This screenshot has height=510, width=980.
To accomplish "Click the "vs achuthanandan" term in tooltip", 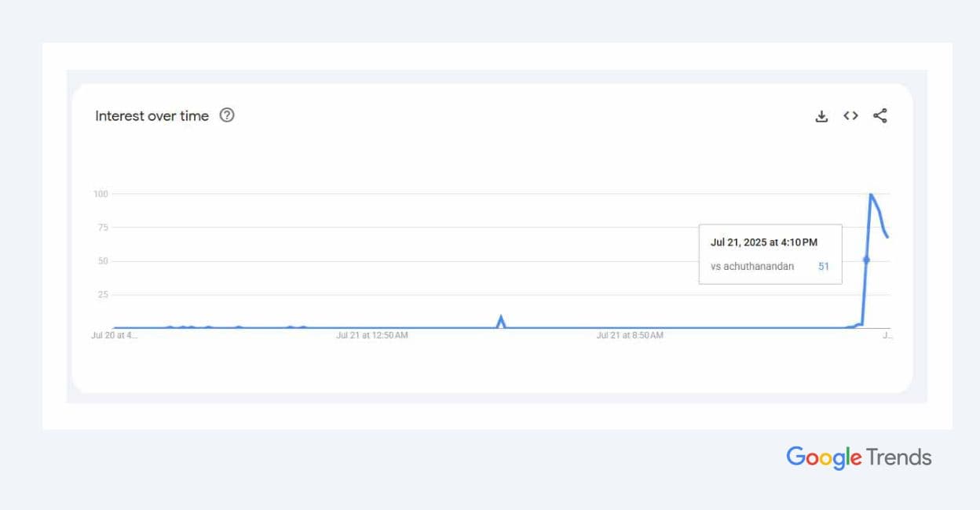I will (x=752, y=267).
